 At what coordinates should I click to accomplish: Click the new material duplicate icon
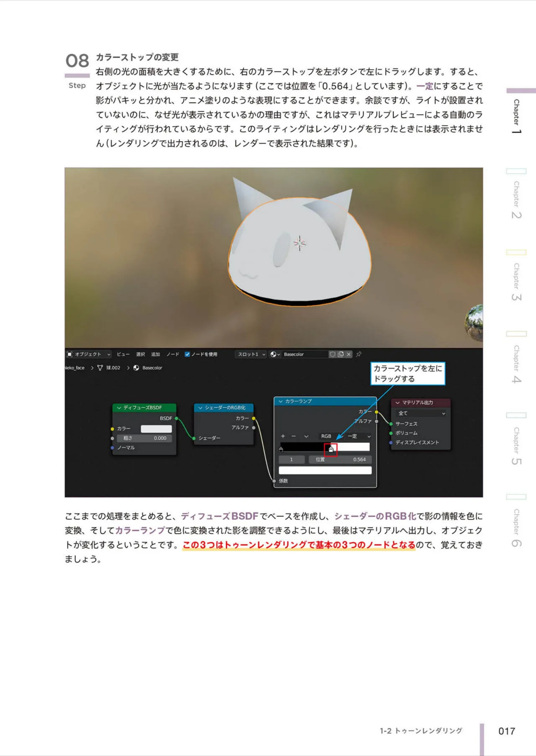(341, 354)
